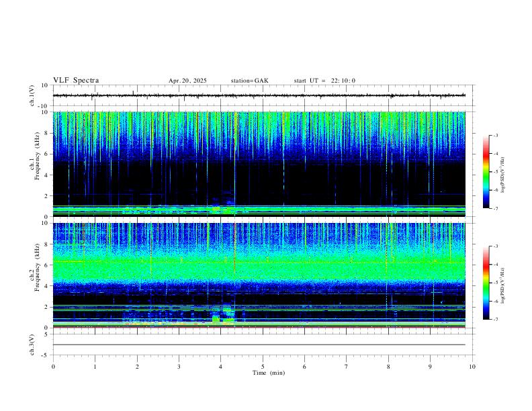Click the ch.1 voltage waveform trace
Image resolution: width=532 pixels, height=411 pixels.
(259, 95)
